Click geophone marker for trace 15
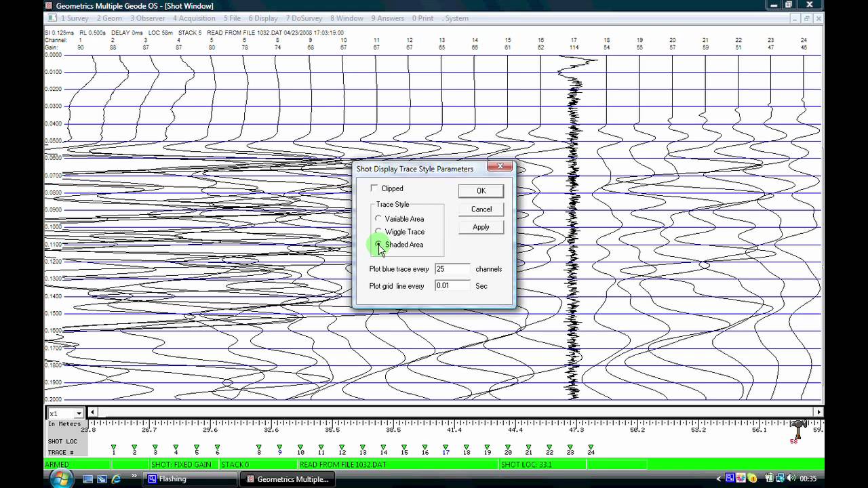Screen dimensions: 868x488 pyautogui.click(x=404, y=447)
